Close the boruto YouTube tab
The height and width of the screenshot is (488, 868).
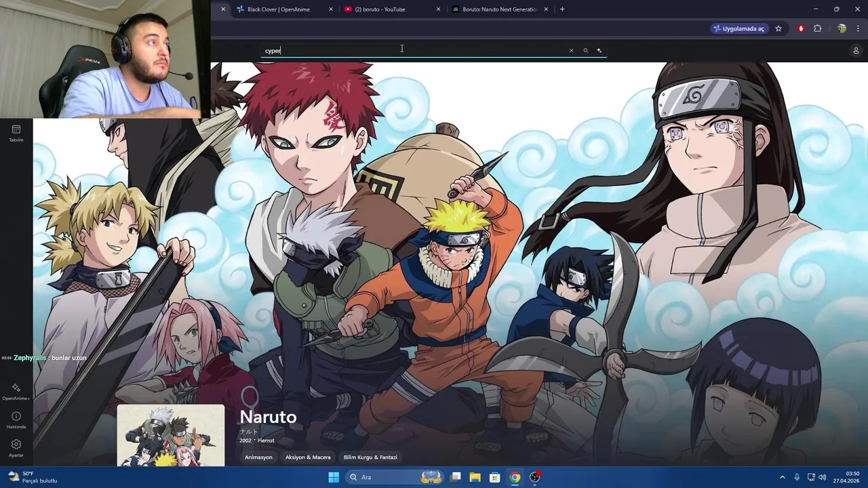438,9
